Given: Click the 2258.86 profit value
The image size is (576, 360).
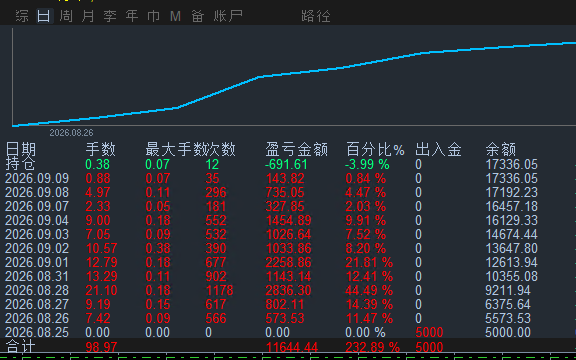Looking at the screenshot, I should 288,262.
